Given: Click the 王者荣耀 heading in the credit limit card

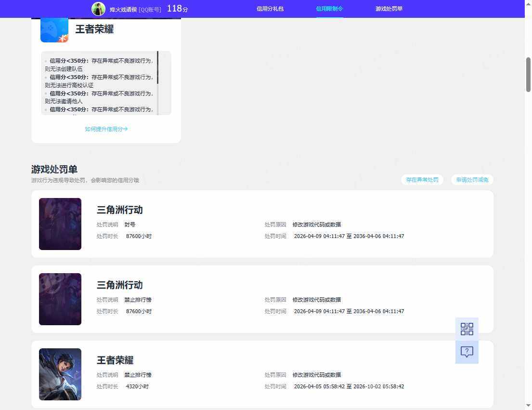Looking at the screenshot, I should click(94, 29).
